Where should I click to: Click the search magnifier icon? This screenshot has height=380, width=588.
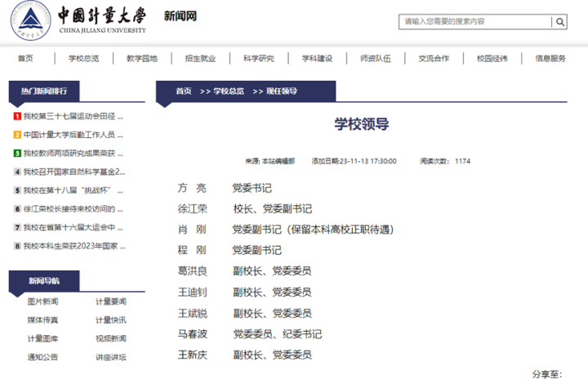click(562, 21)
